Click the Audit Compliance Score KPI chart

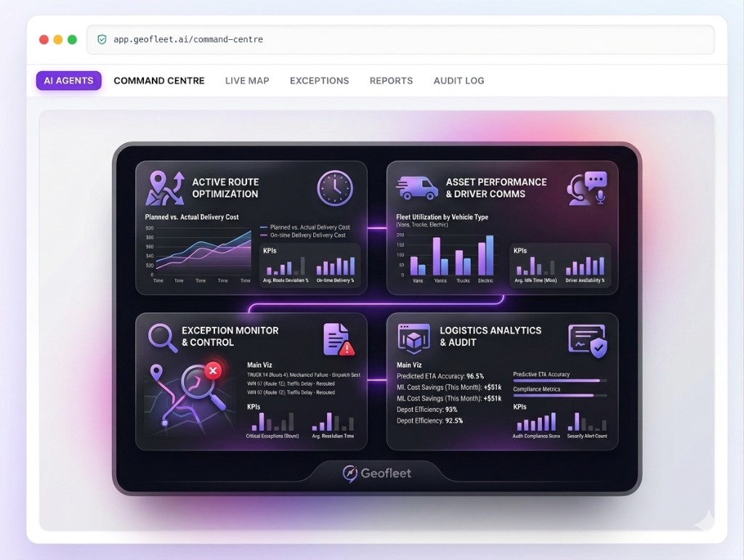click(x=536, y=426)
